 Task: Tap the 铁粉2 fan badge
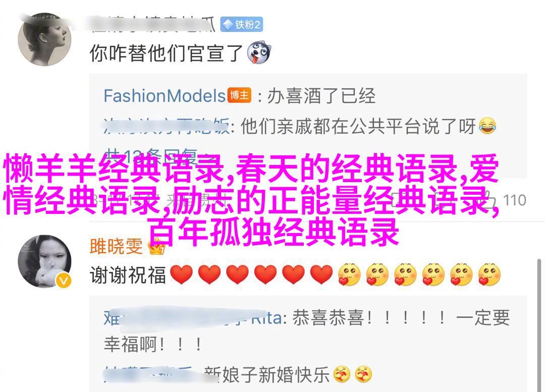click(242, 25)
